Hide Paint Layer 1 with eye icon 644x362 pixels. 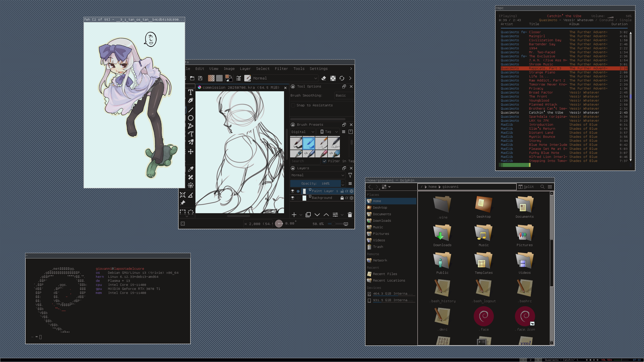pyautogui.click(x=293, y=191)
